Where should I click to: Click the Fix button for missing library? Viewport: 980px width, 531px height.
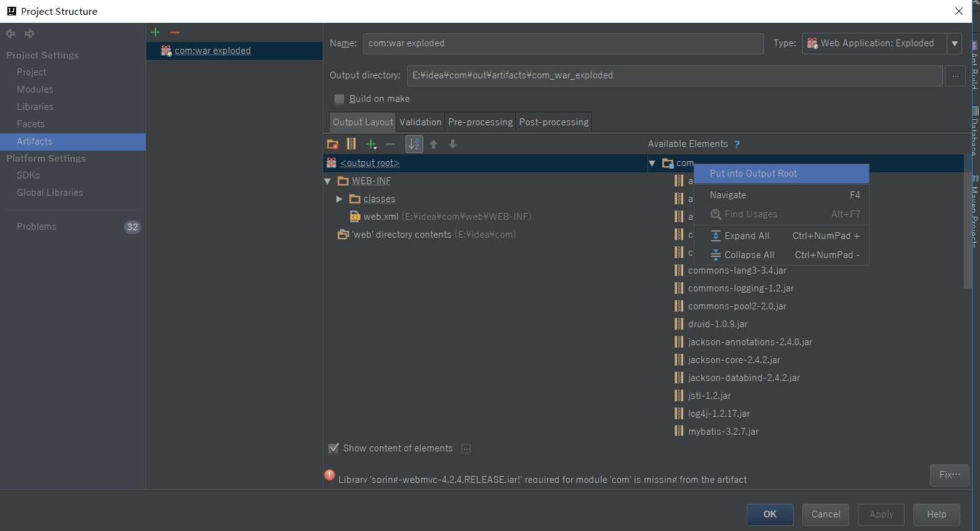(x=950, y=475)
